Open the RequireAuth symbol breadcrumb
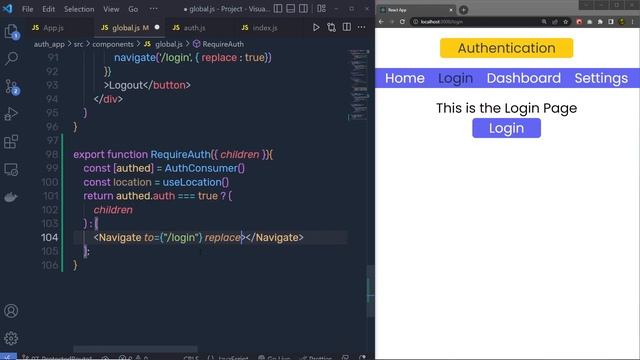640x360 pixels. coord(219,44)
